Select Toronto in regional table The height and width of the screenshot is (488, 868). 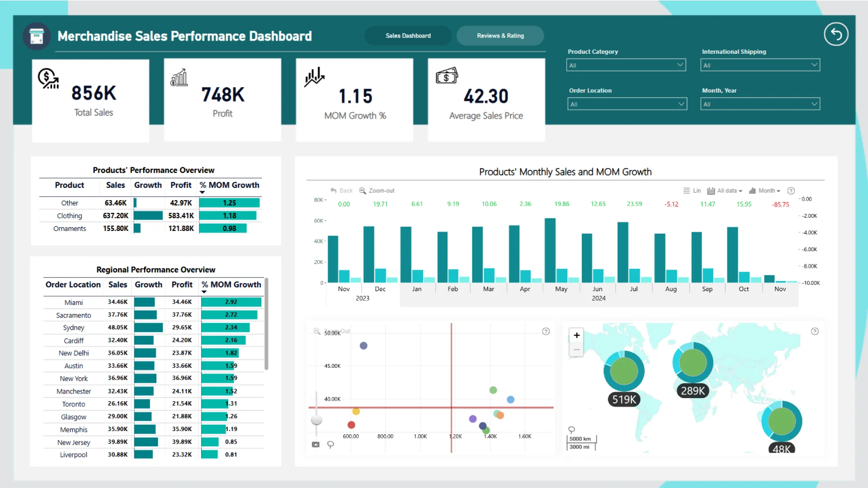(154, 404)
